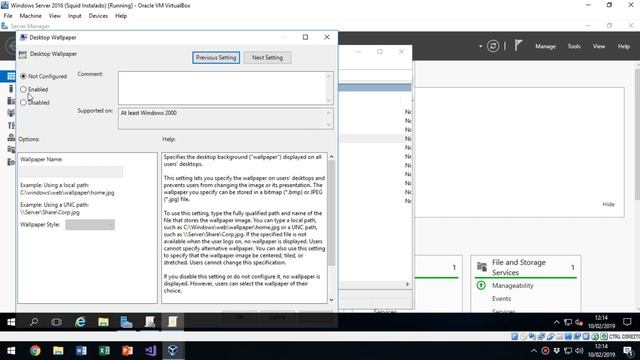Click Server Manager icon on guest taskbar

tap(127, 322)
